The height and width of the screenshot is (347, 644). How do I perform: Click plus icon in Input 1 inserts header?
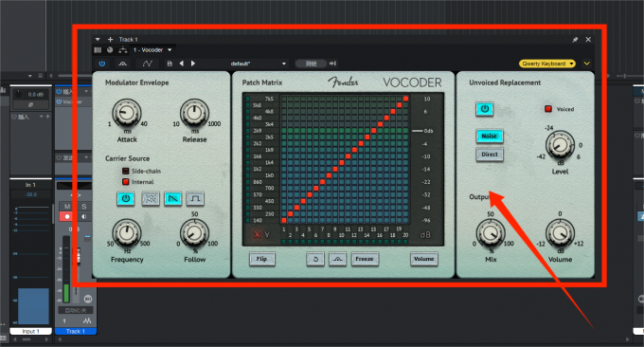(47, 117)
